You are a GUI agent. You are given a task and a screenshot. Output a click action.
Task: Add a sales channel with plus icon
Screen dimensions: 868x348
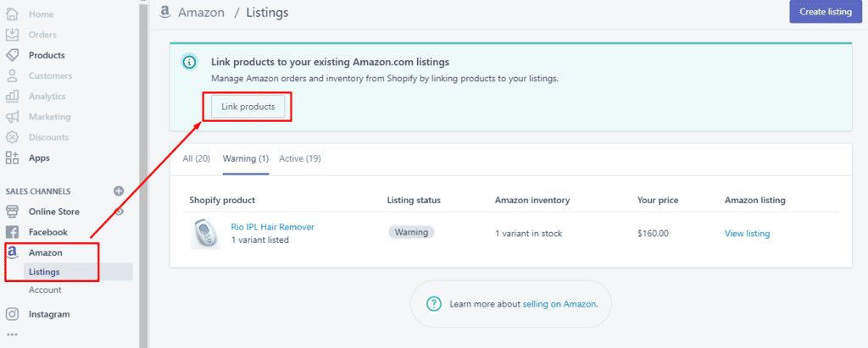click(x=119, y=191)
